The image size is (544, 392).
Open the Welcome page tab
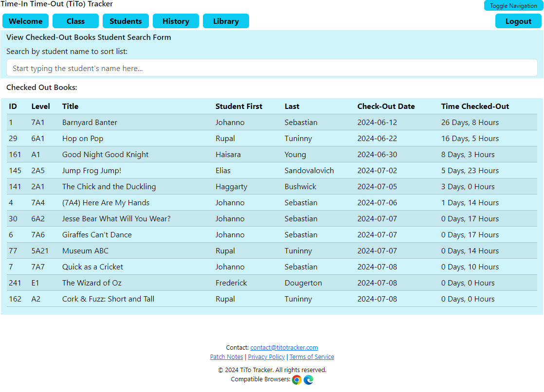point(26,21)
